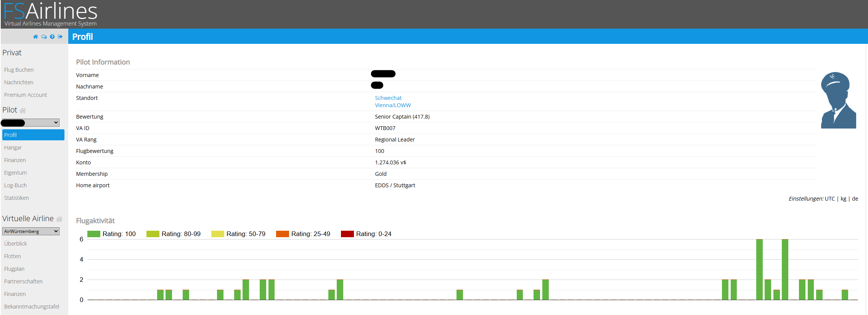Click the FSAirlines logo

tap(50, 14)
